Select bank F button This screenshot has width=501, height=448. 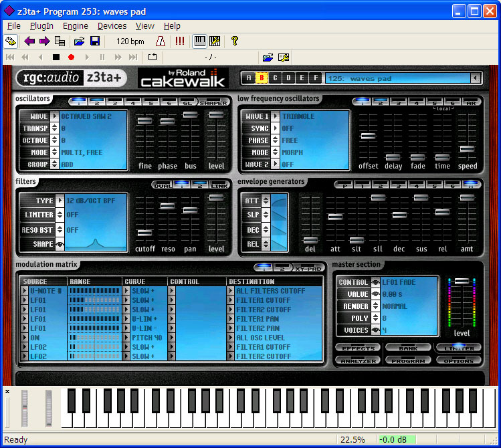pos(315,78)
